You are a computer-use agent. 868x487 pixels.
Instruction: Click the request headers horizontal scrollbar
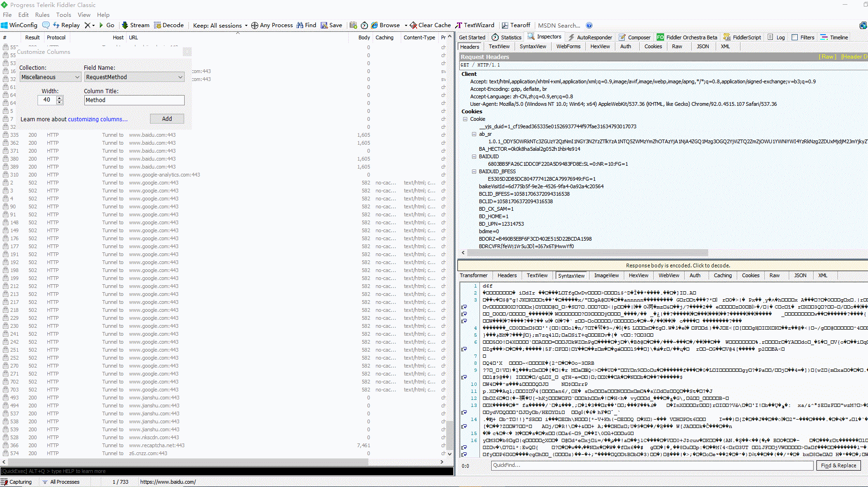[x=588, y=253]
